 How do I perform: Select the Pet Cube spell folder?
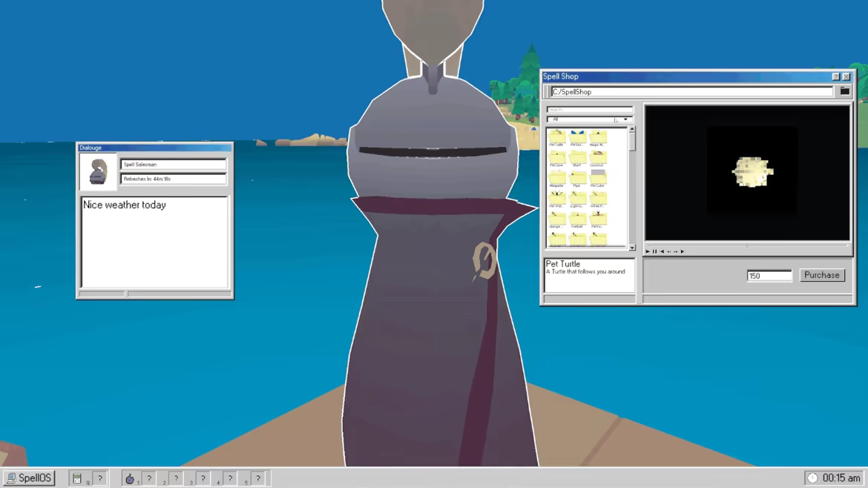[x=598, y=178]
